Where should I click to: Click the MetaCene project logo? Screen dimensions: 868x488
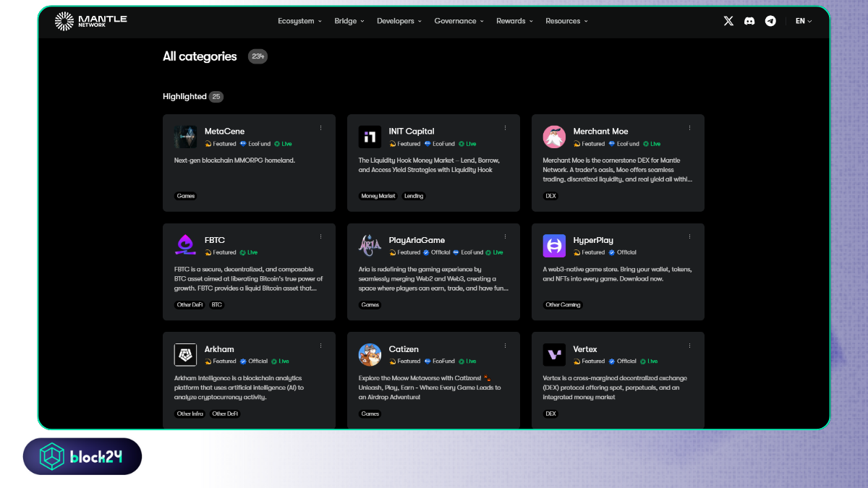tap(186, 137)
